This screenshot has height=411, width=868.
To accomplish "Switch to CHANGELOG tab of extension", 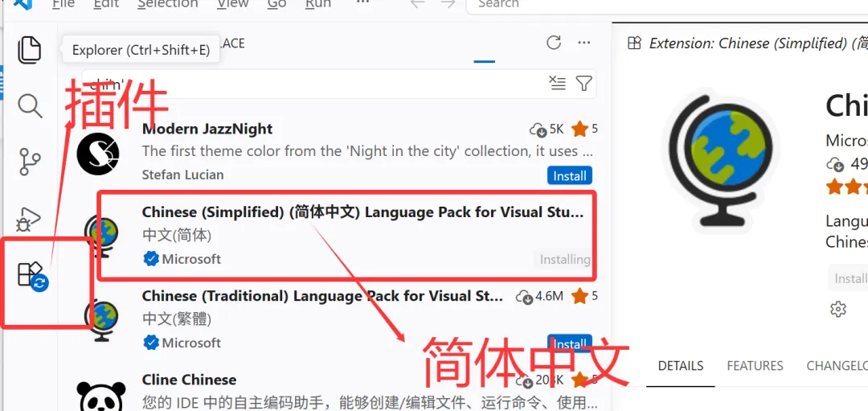I will [837, 366].
